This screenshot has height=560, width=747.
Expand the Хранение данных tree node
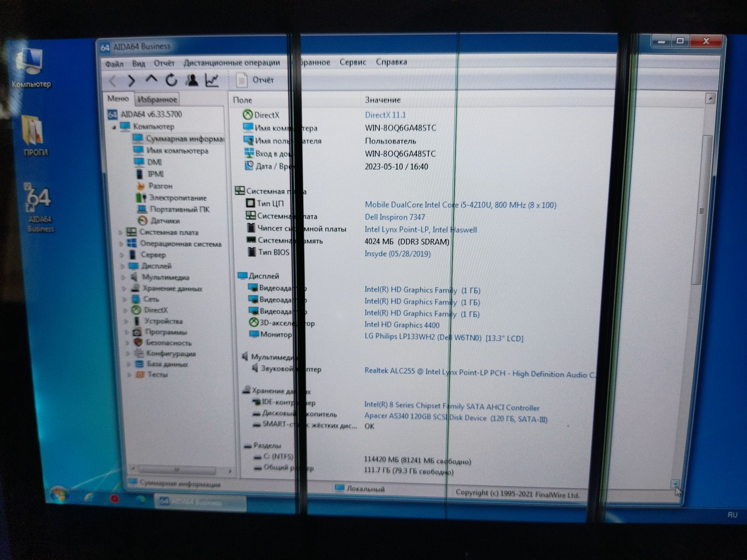124,288
